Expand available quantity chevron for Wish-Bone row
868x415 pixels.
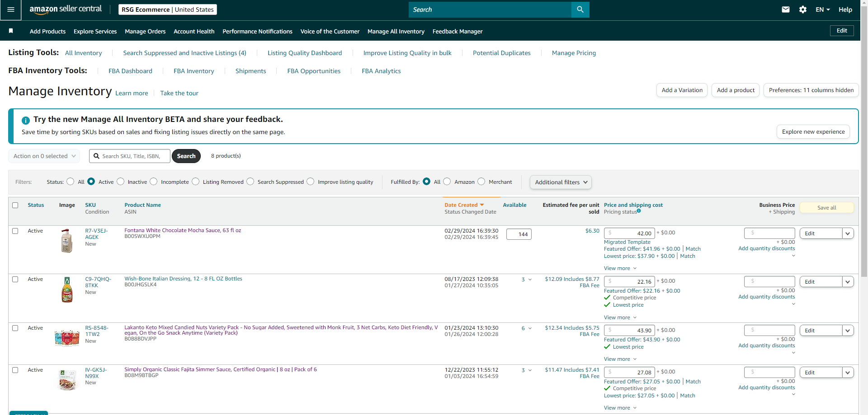pos(530,280)
